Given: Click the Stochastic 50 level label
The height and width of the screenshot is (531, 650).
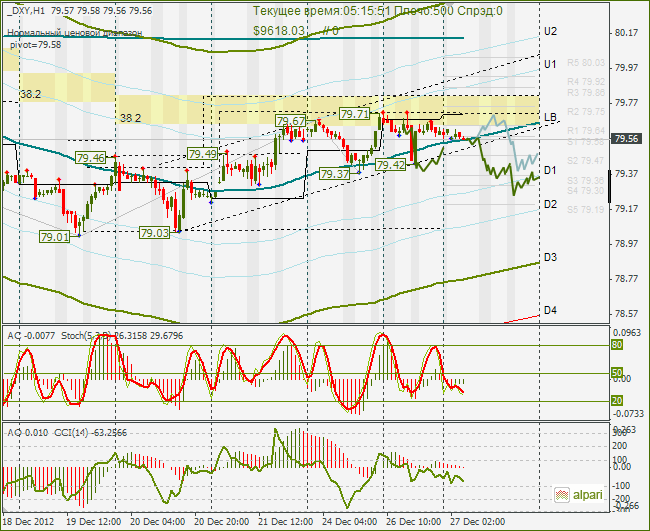Looking at the screenshot, I should (x=617, y=373).
